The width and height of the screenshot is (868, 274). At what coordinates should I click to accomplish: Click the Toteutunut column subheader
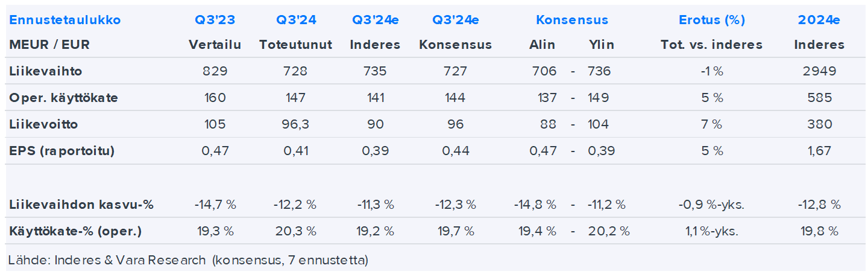coord(295,45)
